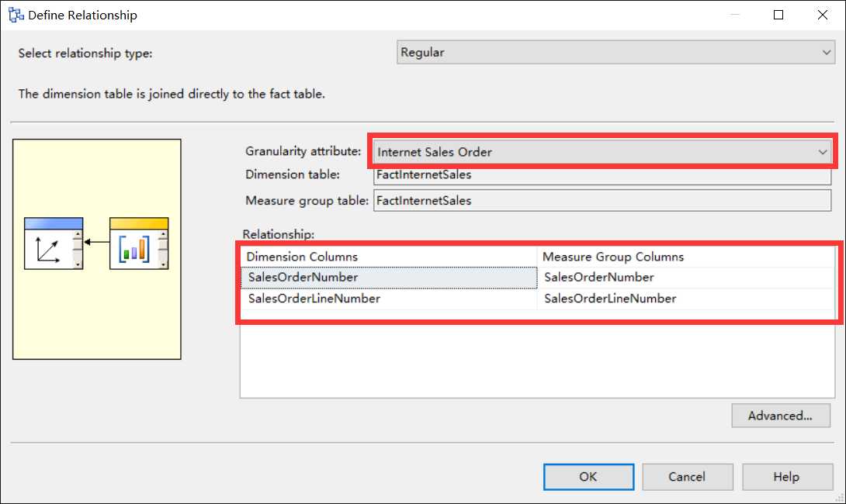Image resolution: width=846 pixels, height=504 pixels.
Task: Maximize the Define Relationship window
Action: [x=778, y=15]
